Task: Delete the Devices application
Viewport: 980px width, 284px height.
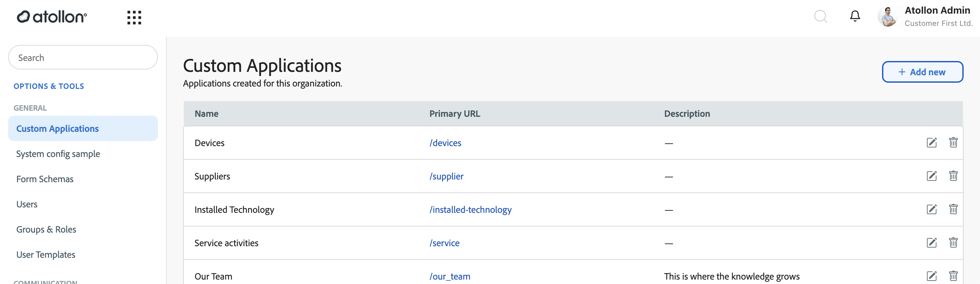Action: pos(953,142)
